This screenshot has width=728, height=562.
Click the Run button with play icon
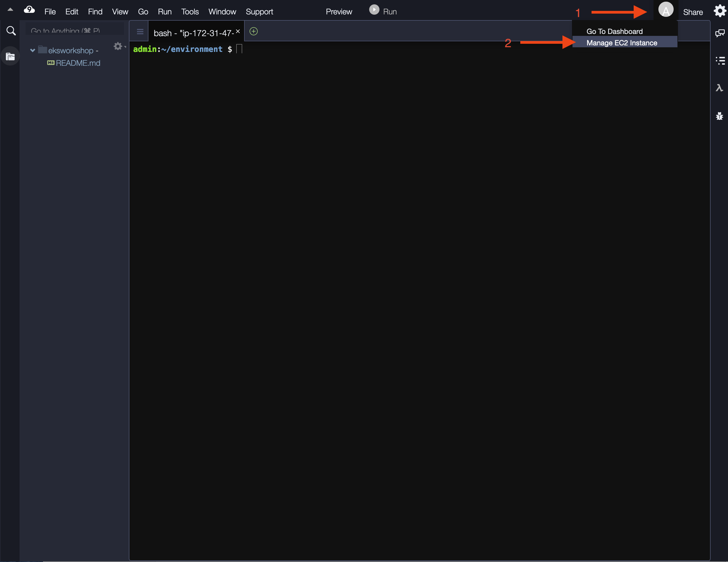point(383,11)
